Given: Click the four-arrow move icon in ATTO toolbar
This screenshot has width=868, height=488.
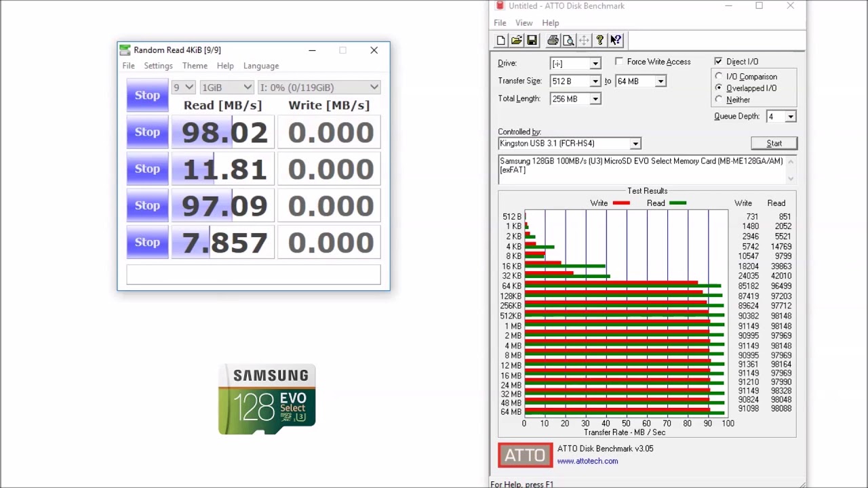Looking at the screenshot, I should [x=584, y=41].
